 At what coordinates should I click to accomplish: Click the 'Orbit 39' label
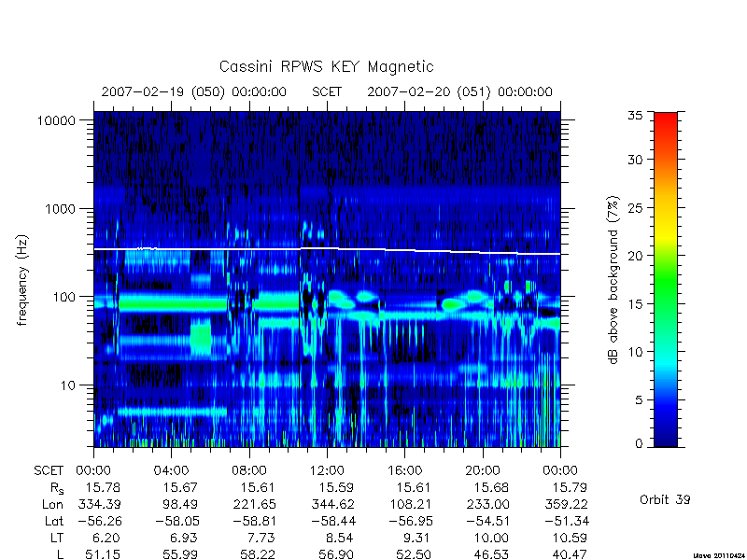[665, 499]
